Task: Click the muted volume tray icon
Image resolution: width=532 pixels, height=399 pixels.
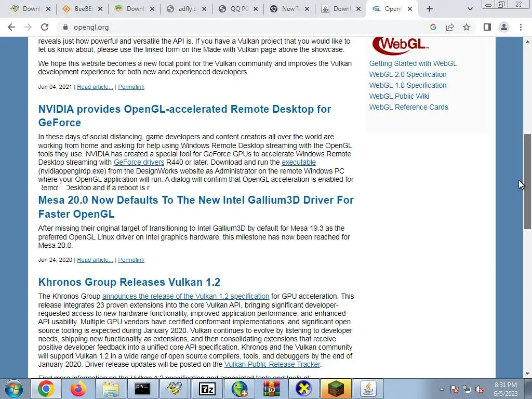Action: [x=480, y=389]
